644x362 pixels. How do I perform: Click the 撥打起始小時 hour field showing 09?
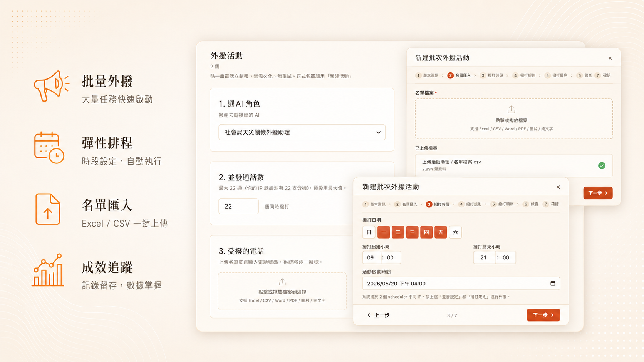tap(371, 257)
